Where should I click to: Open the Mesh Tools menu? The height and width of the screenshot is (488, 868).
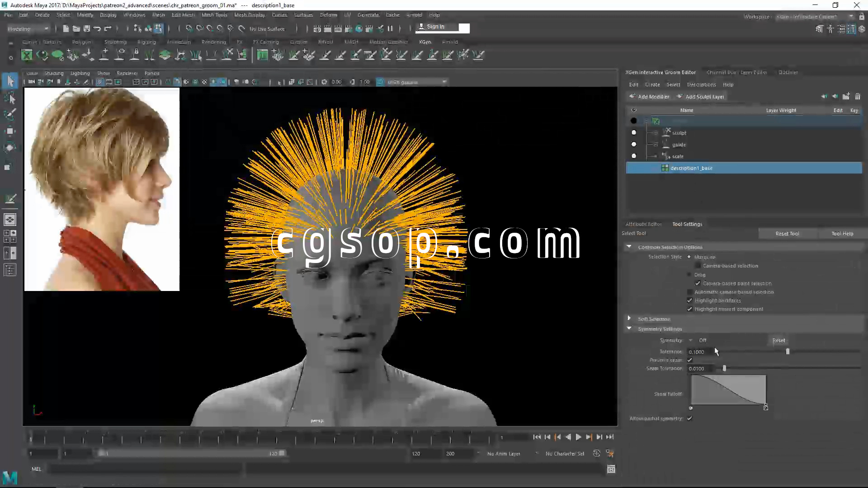[x=214, y=15]
